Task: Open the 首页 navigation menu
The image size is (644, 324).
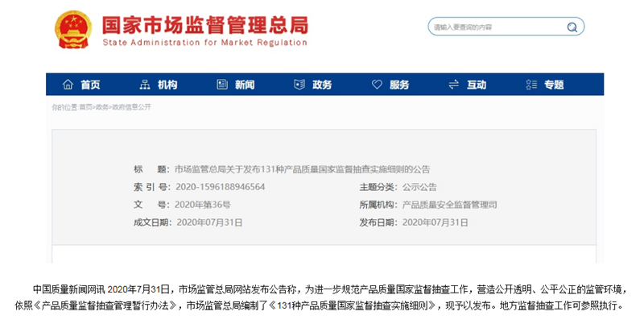Action: [90, 85]
